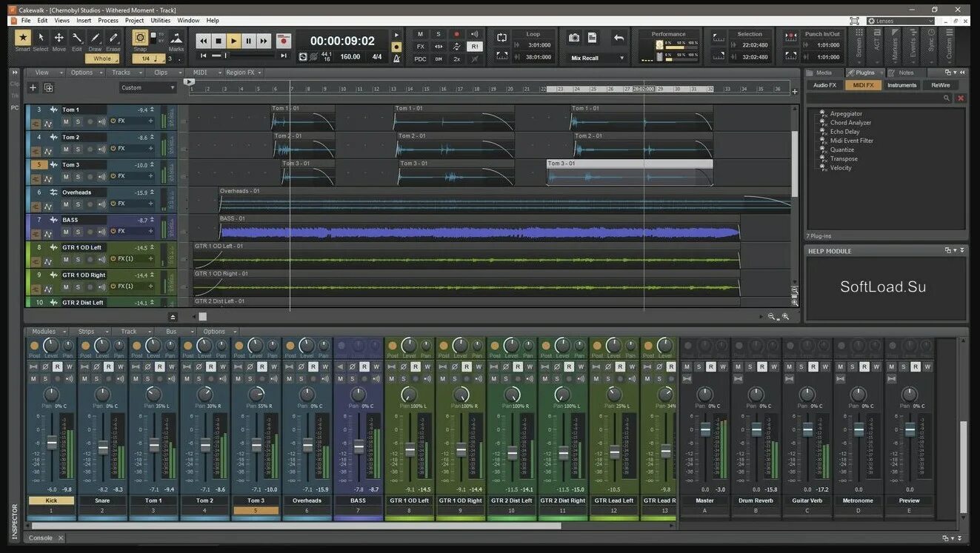Click the Instruments button in browser
Viewport: 980px width, 553px height.
point(901,85)
